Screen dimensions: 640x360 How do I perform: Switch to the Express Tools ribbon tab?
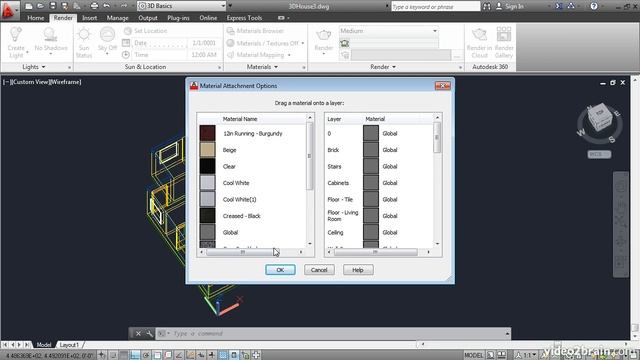click(x=244, y=18)
